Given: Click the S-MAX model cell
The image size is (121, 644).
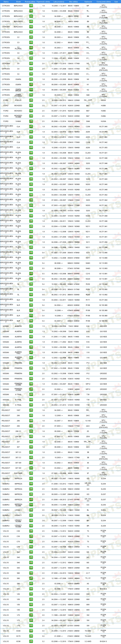Looking at the screenshot, I should pyautogui.click(x=18, y=121).
